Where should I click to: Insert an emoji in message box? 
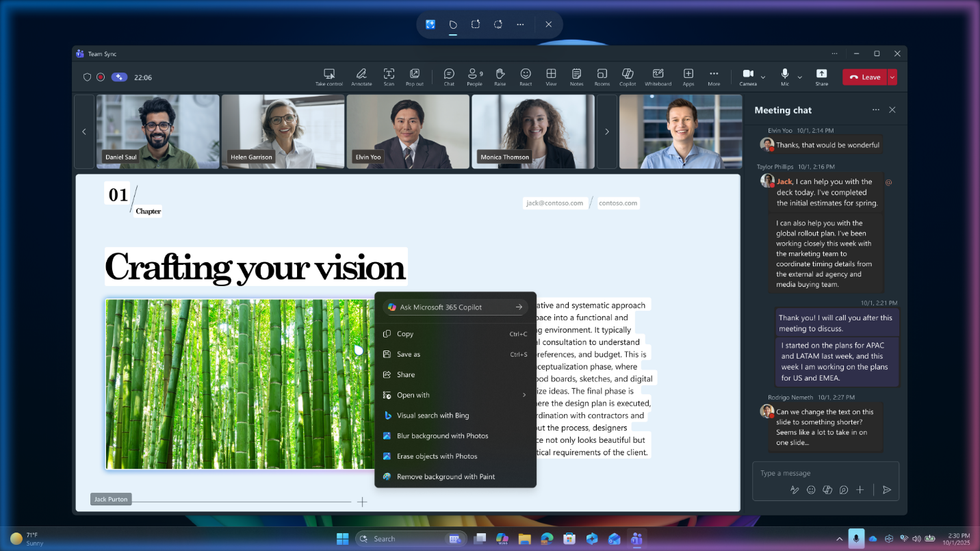[x=811, y=489]
